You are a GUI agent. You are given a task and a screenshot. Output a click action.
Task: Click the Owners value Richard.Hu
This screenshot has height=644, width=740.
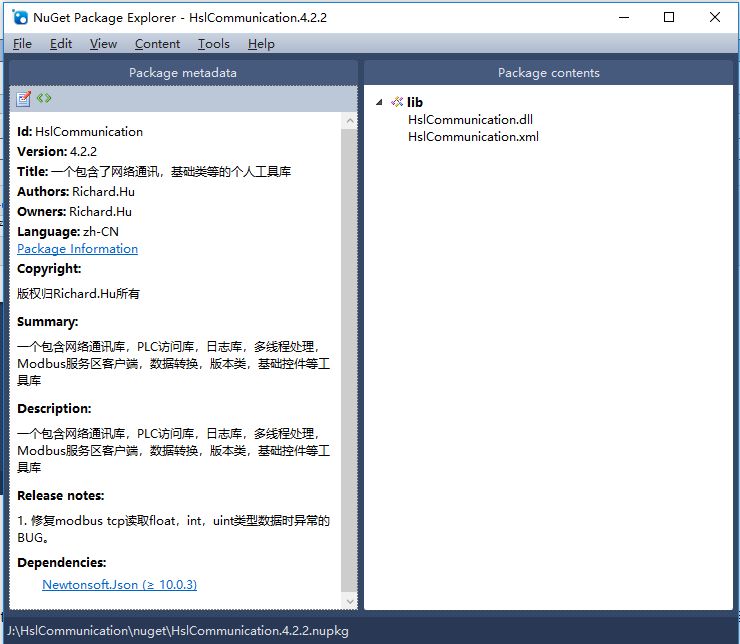pyautogui.click(x=101, y=211)
